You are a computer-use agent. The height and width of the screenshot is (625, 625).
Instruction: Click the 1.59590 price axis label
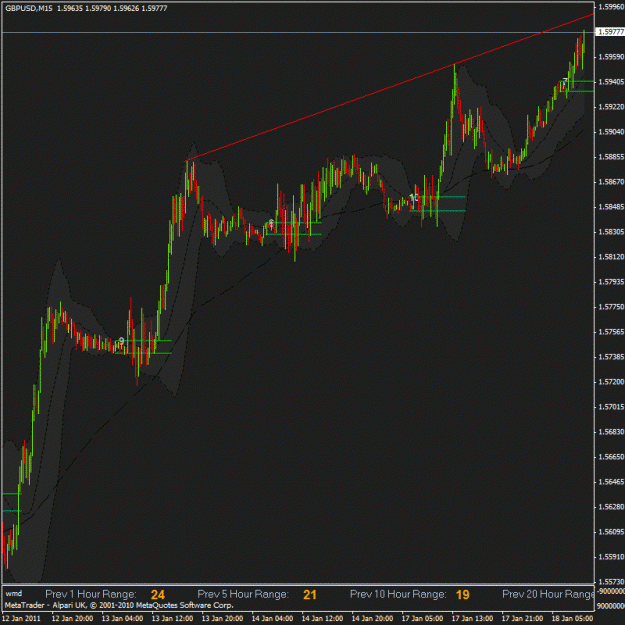click(x=611, y=57)
